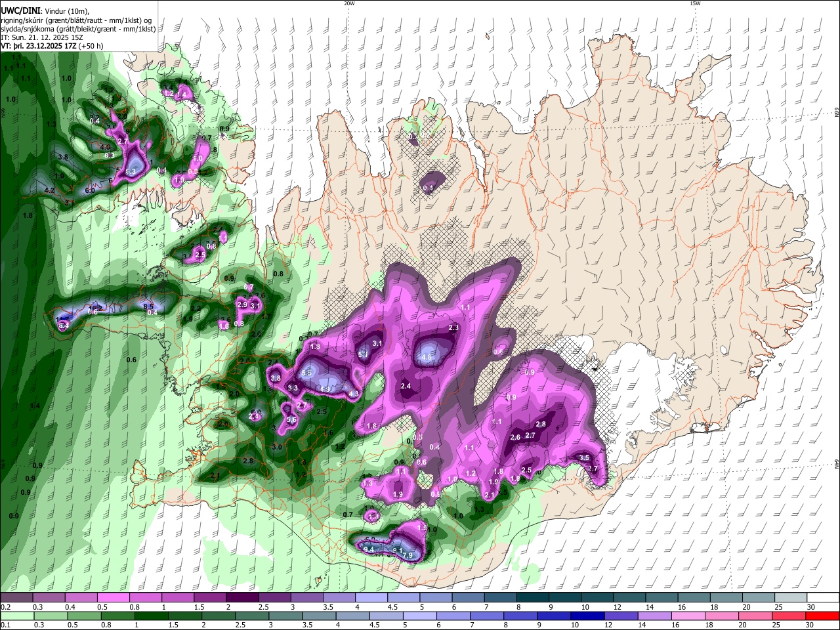Select the dark teal 8–9 swatch on upper scale

coord(533,598)
